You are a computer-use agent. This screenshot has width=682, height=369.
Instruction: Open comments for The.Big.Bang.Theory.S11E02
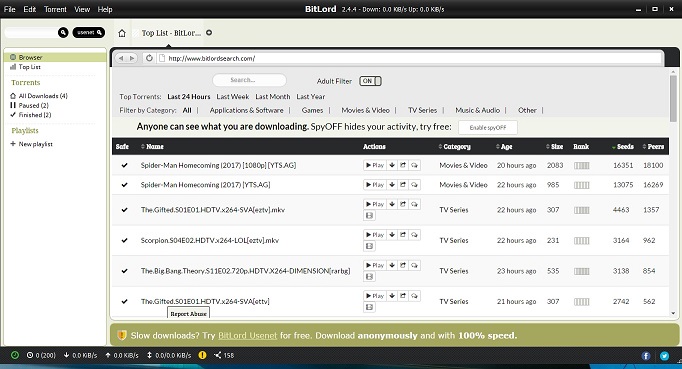click(415, 265)
